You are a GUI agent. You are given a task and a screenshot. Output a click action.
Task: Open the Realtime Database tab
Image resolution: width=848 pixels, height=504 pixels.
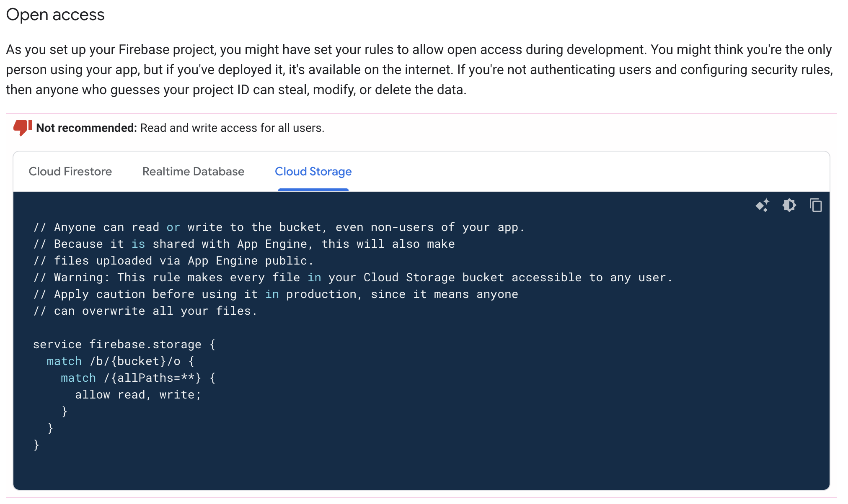point(193,172)
